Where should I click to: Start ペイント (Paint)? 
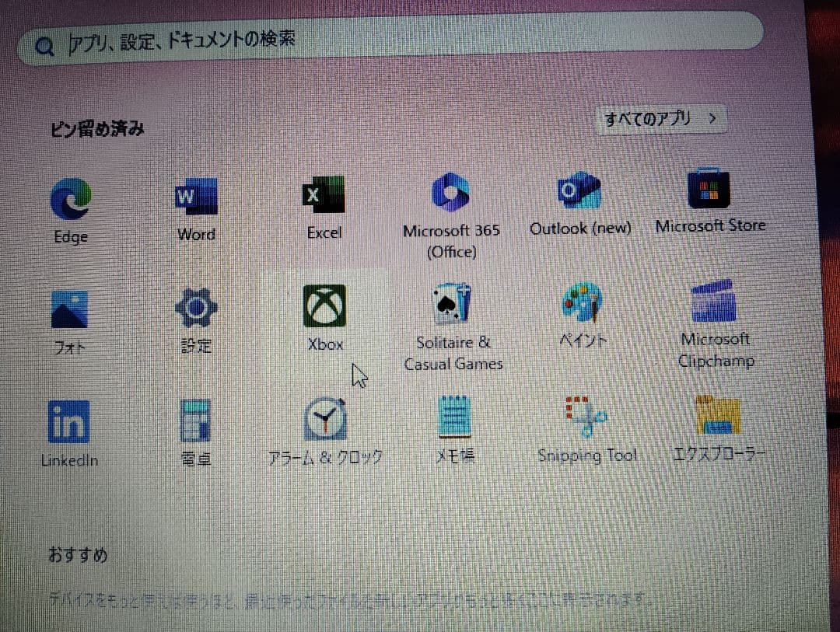582,303
